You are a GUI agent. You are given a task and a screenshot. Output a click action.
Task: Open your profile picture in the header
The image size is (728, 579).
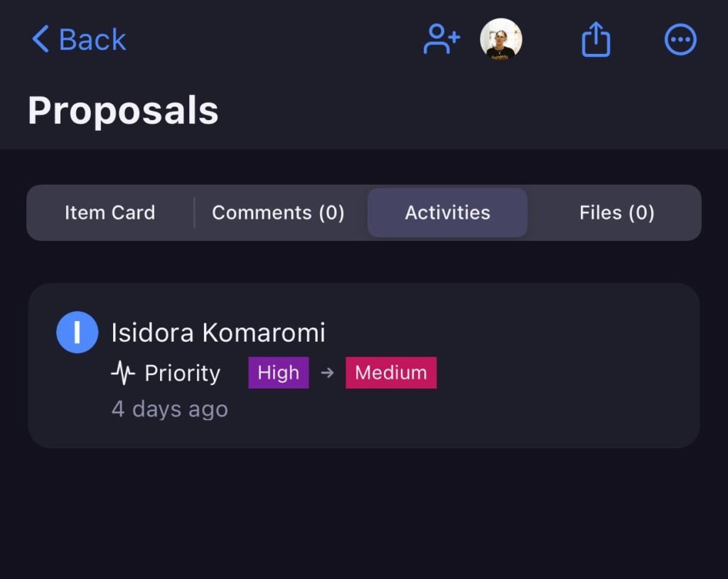pyautogui.click(x=501, y=39)
